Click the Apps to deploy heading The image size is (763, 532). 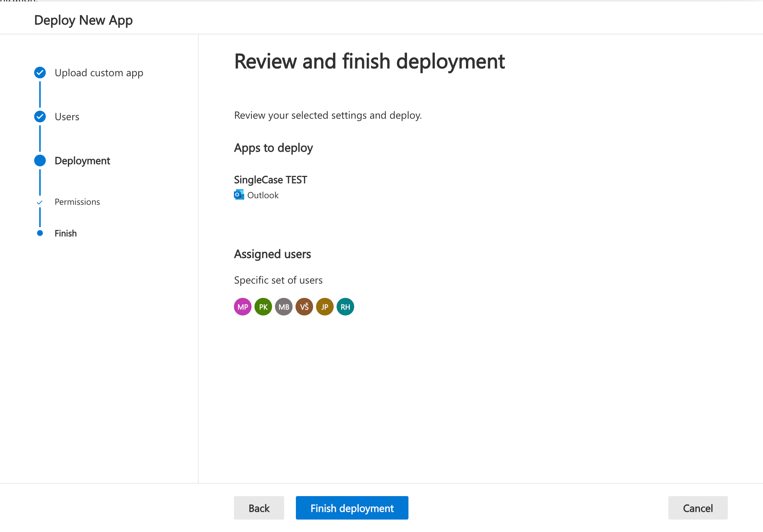(274, 148)
